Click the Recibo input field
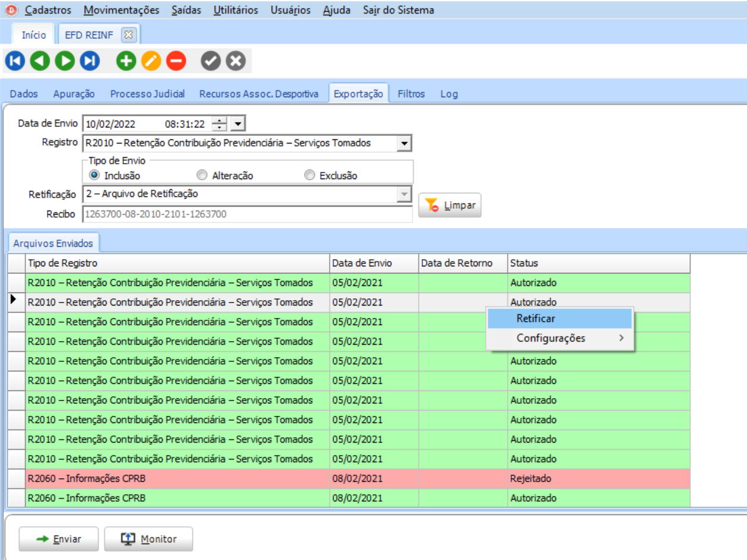The image size is (747, 560). (x=247, y=214)
